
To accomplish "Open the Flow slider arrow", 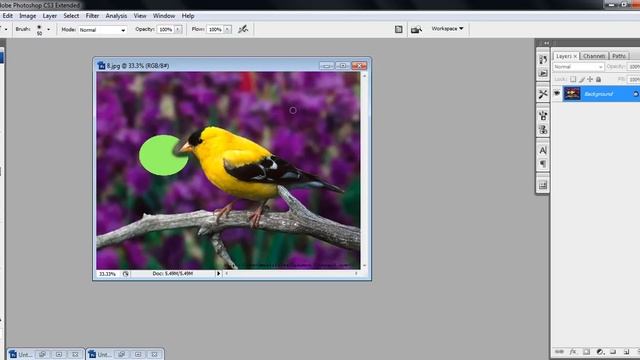I will pos(227,29).
